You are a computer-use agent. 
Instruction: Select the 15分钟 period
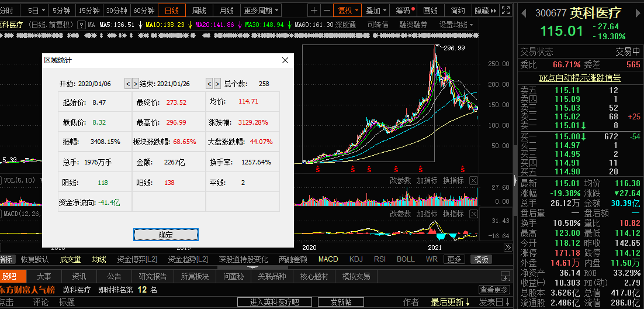[89, 11]
